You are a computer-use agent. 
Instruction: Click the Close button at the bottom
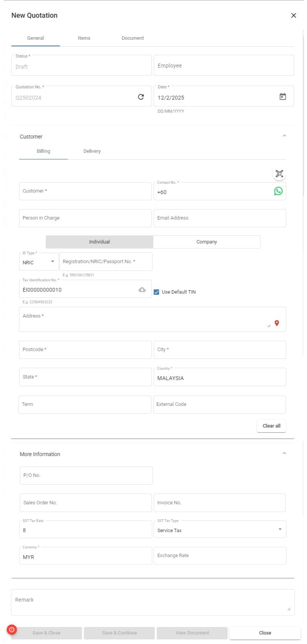tap(265, 633)
